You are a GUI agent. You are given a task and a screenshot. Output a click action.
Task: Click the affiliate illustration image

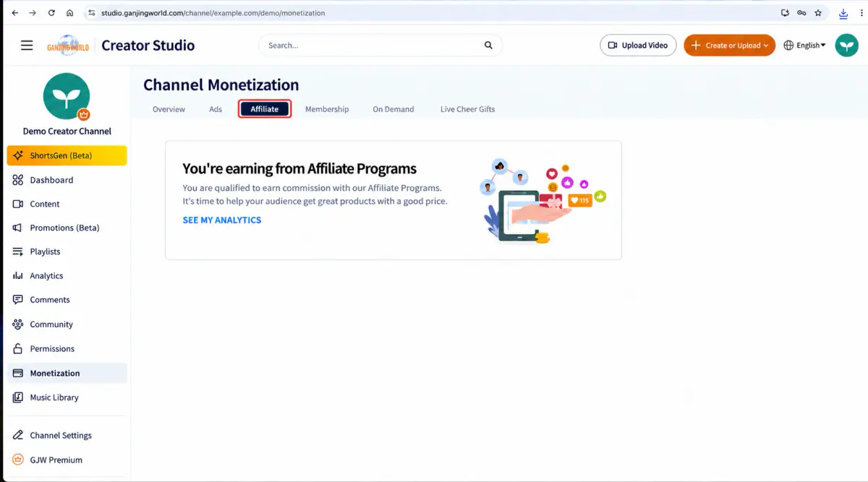point(543,200)
